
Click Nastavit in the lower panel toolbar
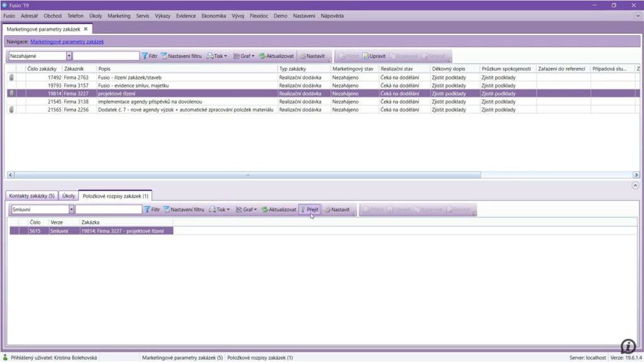point(336,209)
